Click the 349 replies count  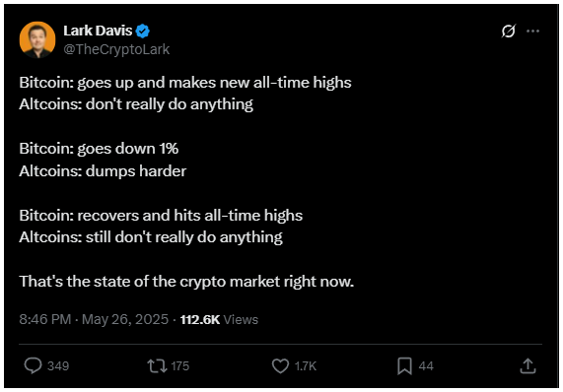click(x=58, y=366)
